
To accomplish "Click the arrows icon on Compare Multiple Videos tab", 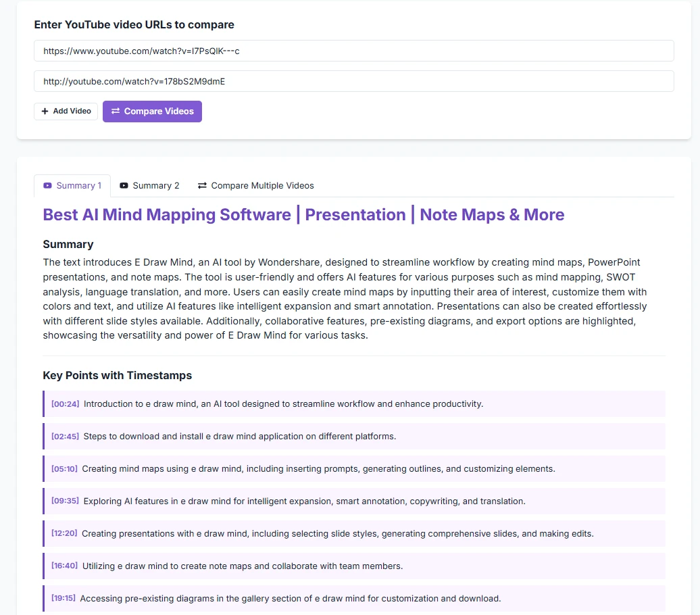I will [202, 186].
